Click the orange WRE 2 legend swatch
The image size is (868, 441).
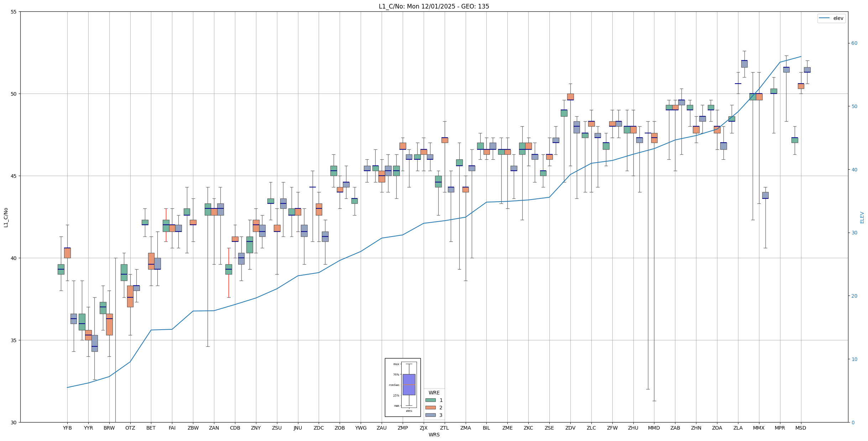pyautogui.click(x=430, y=408)
